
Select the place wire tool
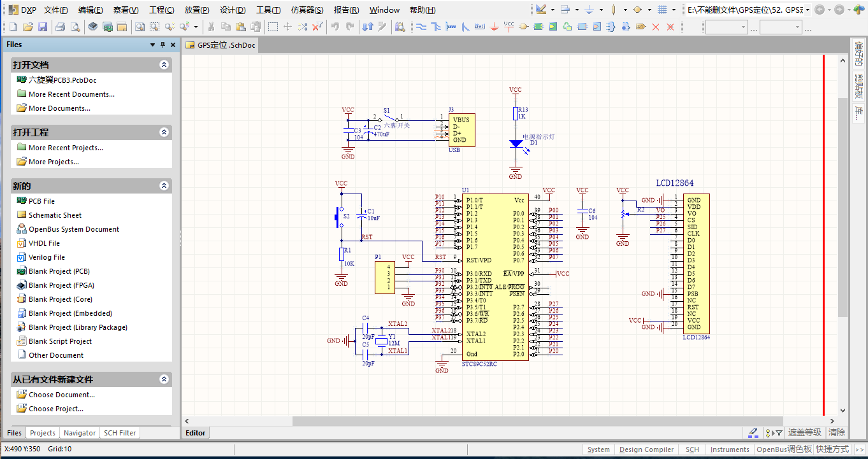click(421, 27)
